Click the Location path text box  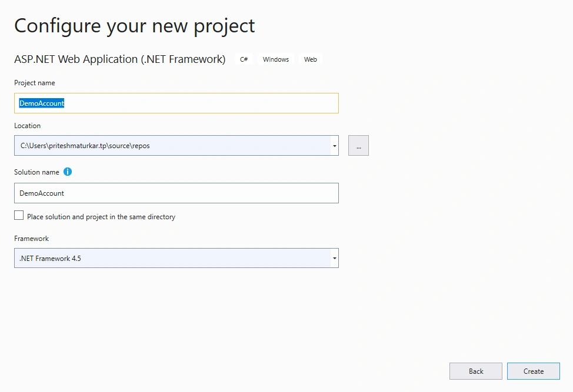[x=172, y=146]
